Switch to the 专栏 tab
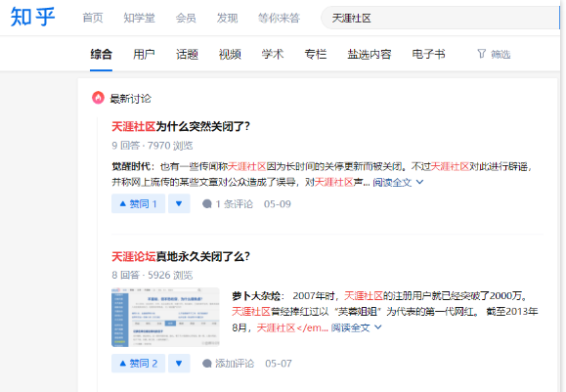566x392 pixels. coord(316,55)
